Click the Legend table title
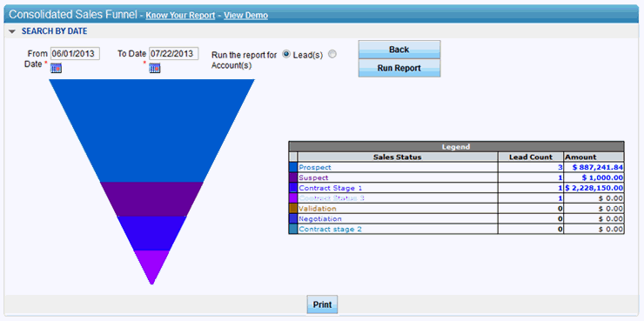Screen dimensions: 644x321 tap(456, 146)
